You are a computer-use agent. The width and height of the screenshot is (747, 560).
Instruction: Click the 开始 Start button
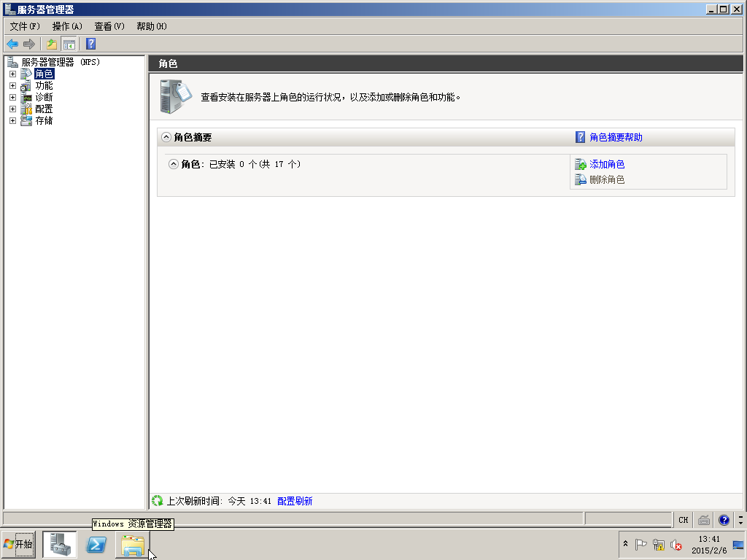pyautogui.click(x=18, y=545)
